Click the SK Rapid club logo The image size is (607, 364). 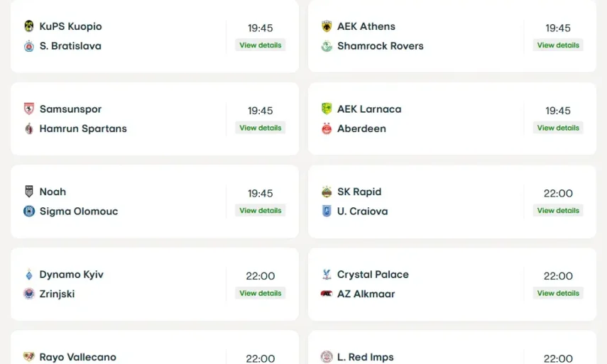[x=327, y=192]
